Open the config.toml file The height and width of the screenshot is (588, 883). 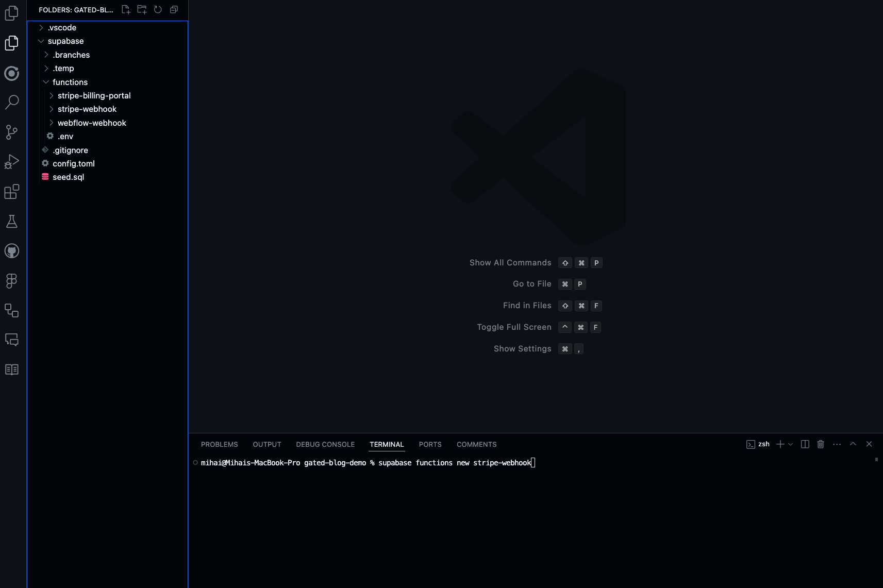[x=107, y=164]
